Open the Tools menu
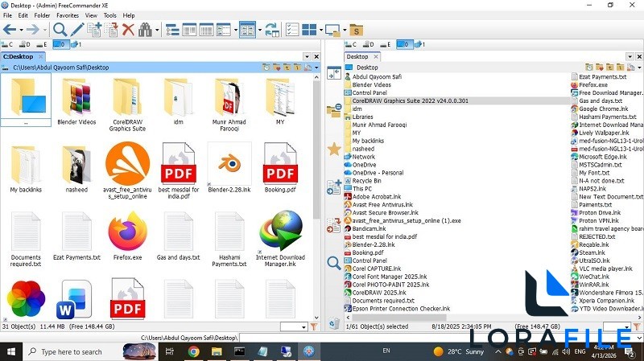The height and width of the screenshot is (361, 644). pyautogui.click(x=110, y=15)
